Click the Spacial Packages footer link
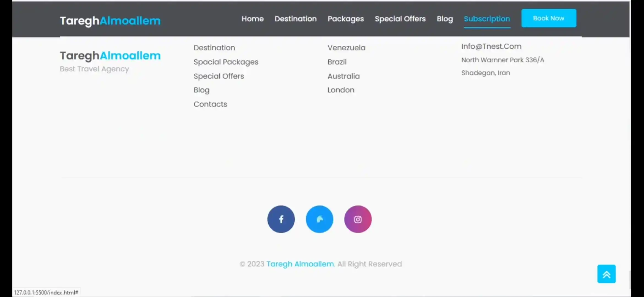This screenshot has height=297, width=644. [x=226, y=62]
